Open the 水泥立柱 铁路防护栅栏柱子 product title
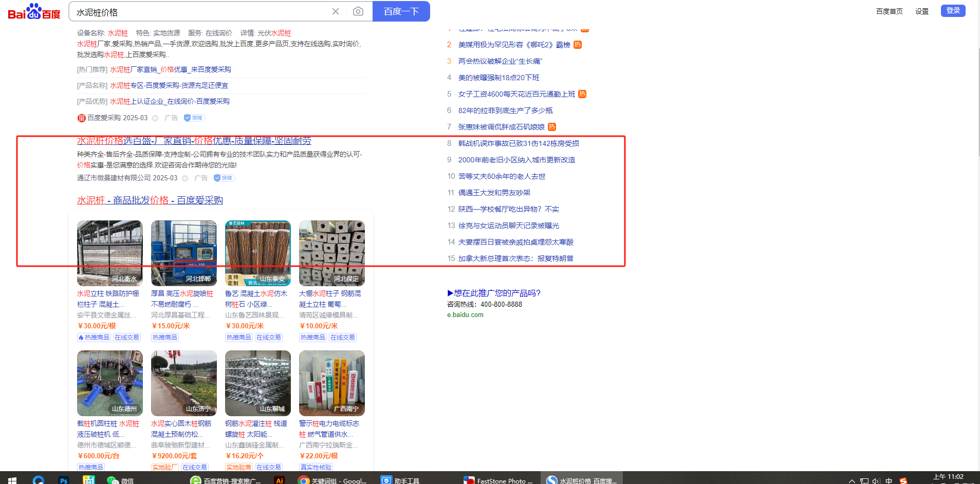The height and width of the screenshot is (484, 980). [108, 299]
